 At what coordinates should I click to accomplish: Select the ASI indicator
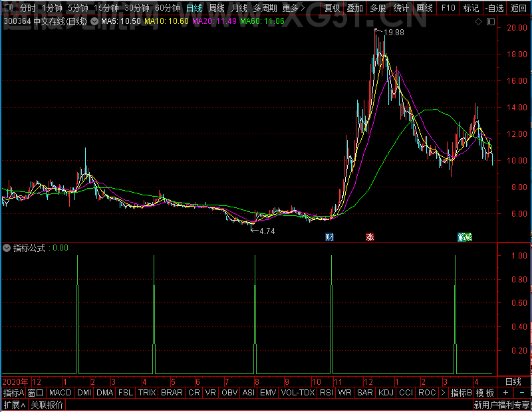[x=249, y=393]
